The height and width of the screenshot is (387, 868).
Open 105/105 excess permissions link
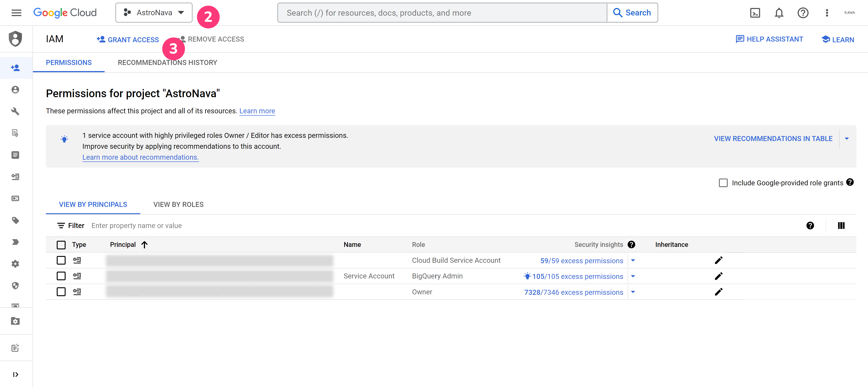578,276
